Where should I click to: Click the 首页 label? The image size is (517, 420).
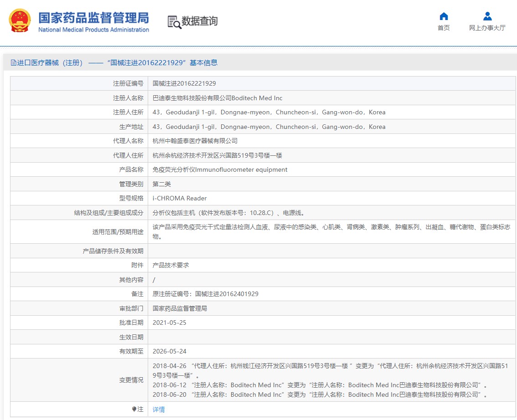[x=444, y=28]
